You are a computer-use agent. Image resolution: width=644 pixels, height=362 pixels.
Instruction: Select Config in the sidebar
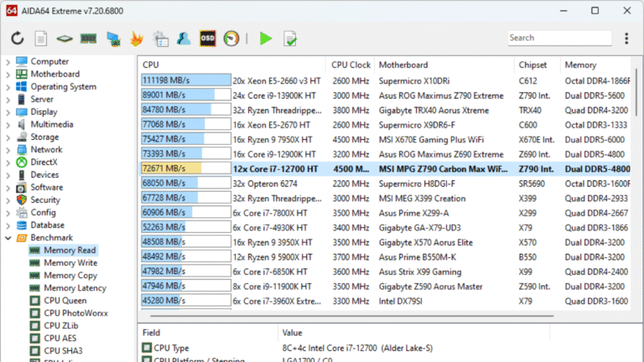pyautogui.click(x=43, y=213)
